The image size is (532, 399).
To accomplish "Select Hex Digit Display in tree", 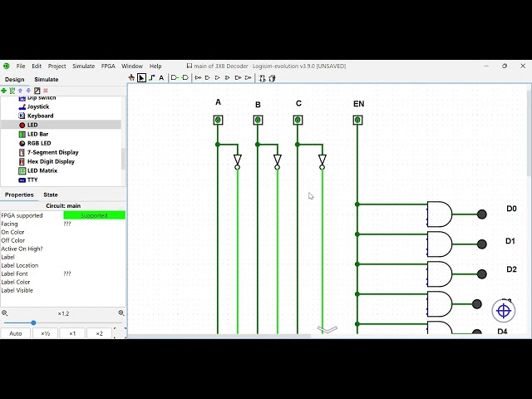I will 47,161.
